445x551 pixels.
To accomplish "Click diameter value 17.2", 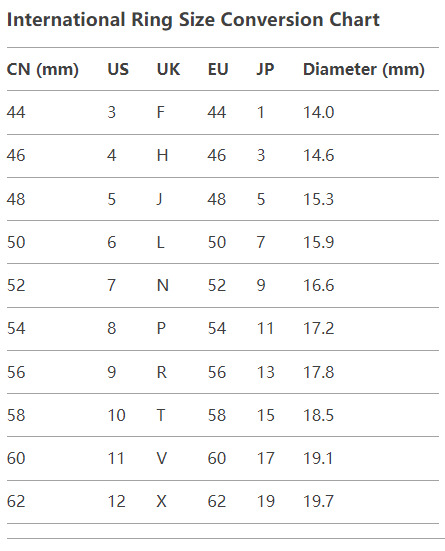I will (318, 329).
